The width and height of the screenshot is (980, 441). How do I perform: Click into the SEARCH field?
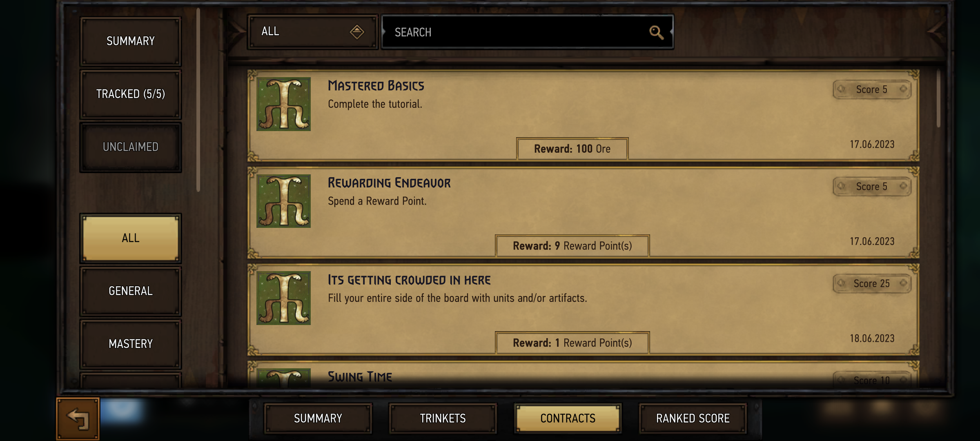point(527,32)
